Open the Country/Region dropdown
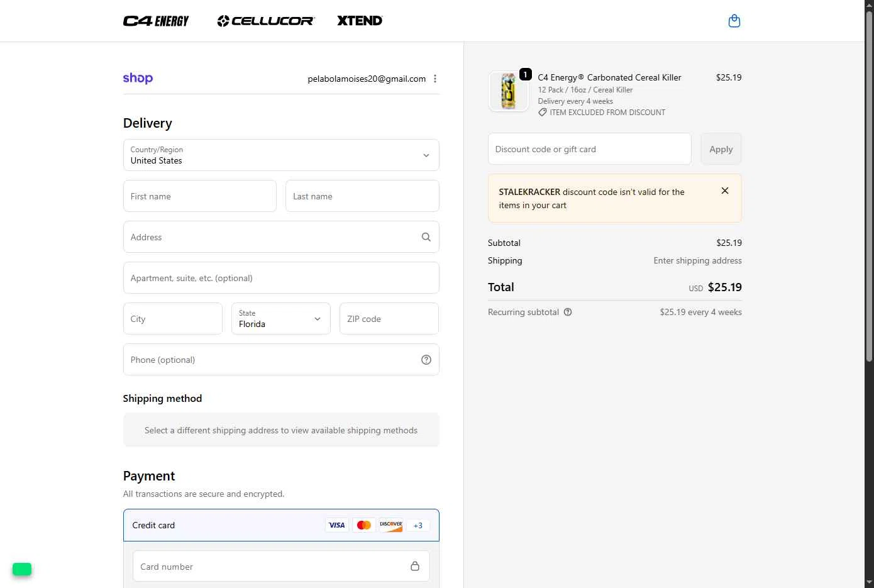Screen dimensions: 874x588 (281, 155)
